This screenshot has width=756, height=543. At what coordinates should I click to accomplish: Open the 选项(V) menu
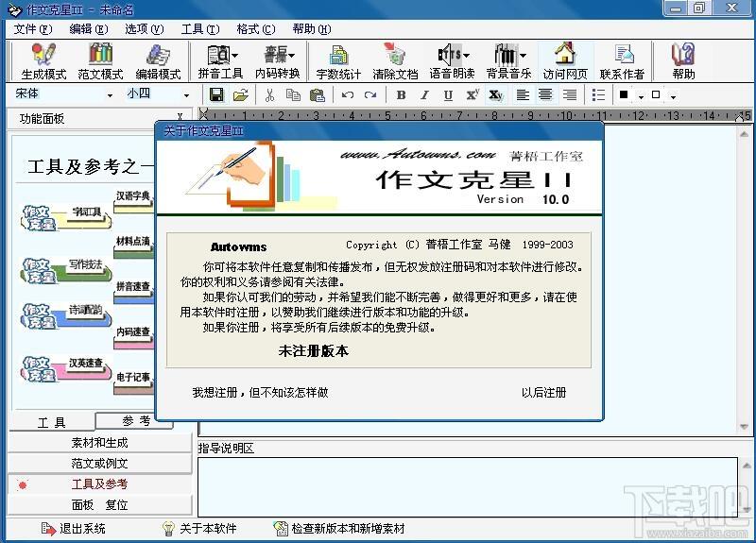point(145,29)
